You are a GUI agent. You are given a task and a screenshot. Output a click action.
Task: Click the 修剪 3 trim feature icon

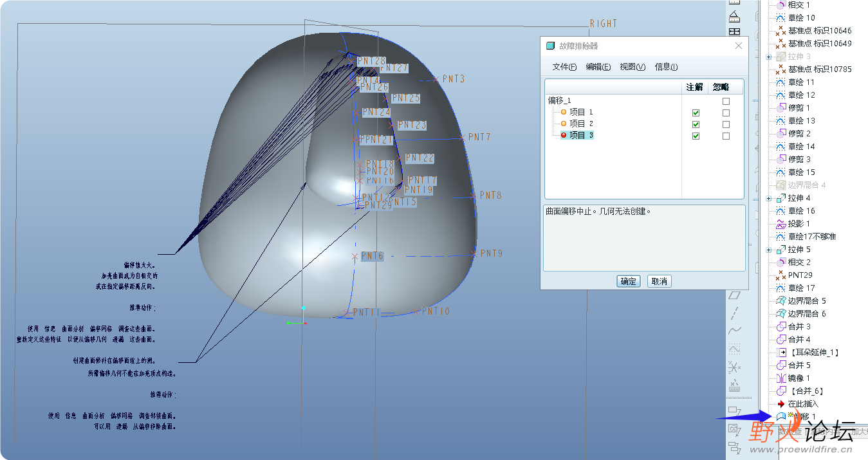pos(780,160)
